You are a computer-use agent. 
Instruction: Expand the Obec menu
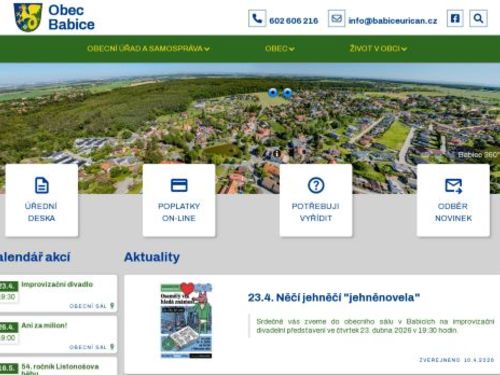pyautogui.click(x=280, y=49)
